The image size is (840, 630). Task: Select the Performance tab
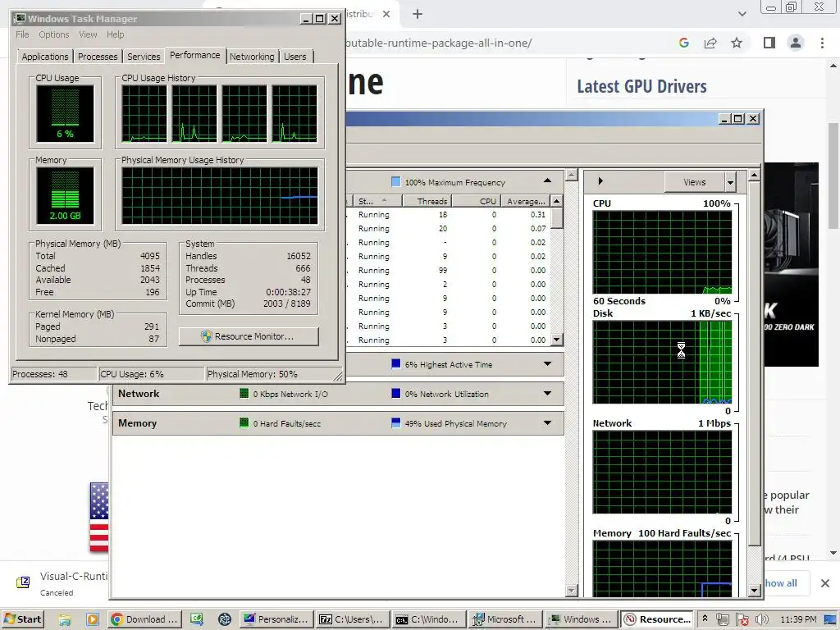pos(195,55)
